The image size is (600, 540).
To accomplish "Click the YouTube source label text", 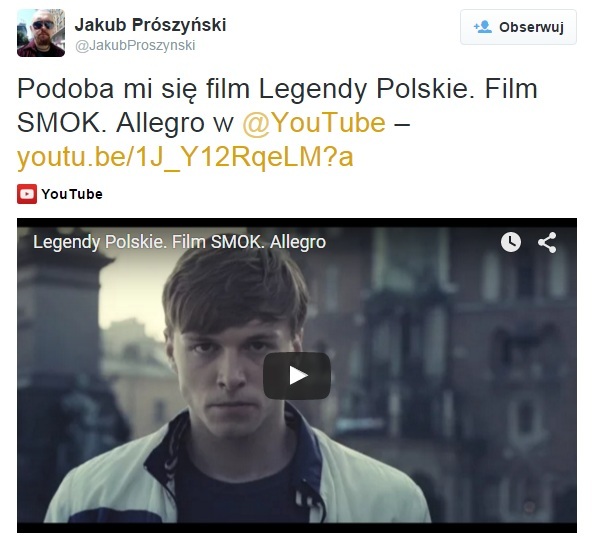I will pyautogui.click(x=72, y=194).
